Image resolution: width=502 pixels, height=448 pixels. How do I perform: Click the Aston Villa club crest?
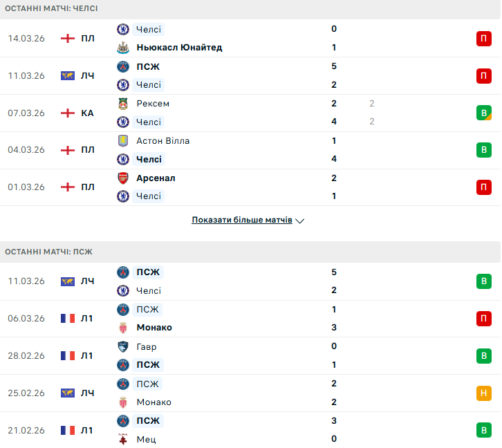(123, 141)
